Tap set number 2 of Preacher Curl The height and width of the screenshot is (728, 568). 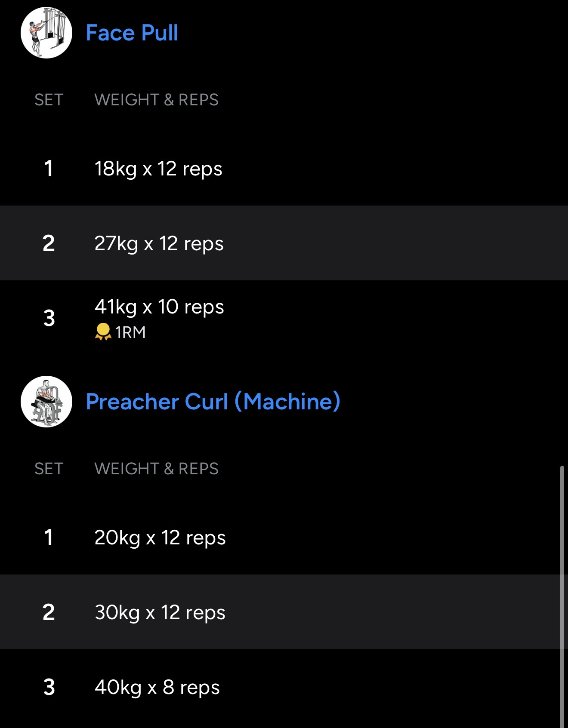pyautogui.click(x=49, y=612)
